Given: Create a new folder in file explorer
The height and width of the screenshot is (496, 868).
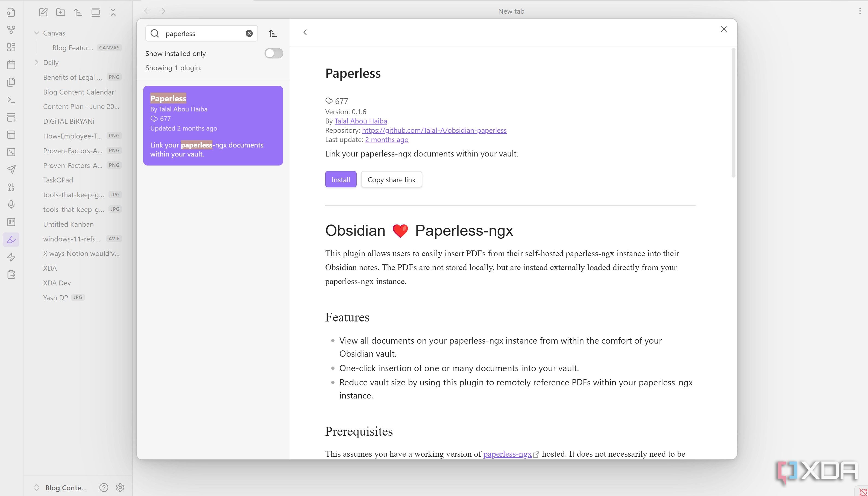Looking at the screenshot, I should 61,12.
